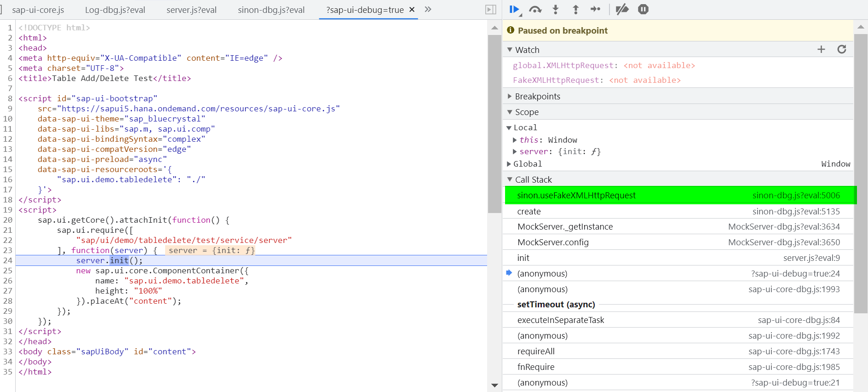
Task: Step out of current function
Action: point(575,9)
